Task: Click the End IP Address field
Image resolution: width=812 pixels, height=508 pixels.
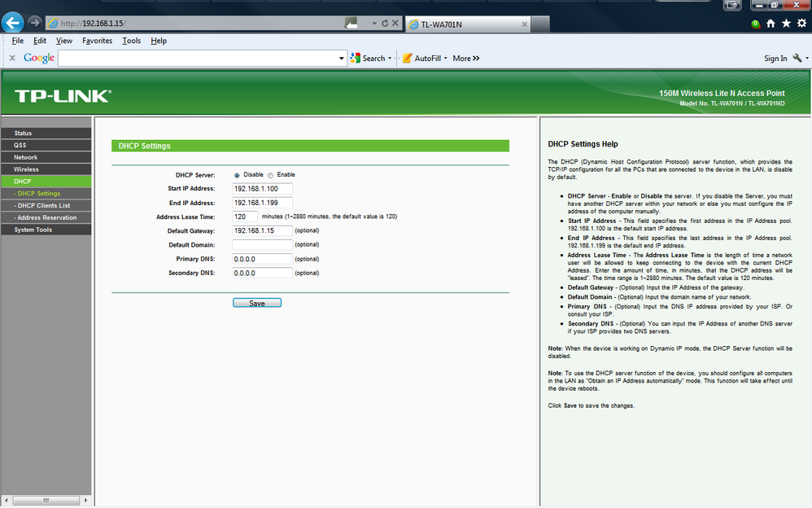Action: click(x=262, y=203)
